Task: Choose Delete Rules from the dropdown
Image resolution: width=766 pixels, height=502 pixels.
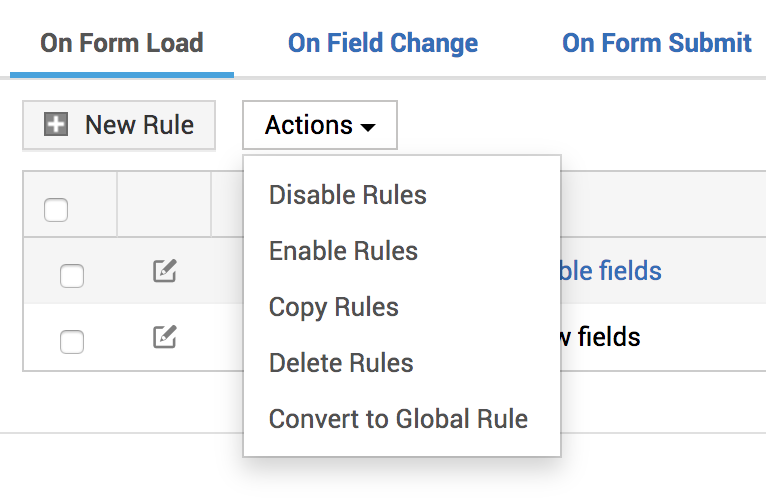Action: tap(341, 363)
